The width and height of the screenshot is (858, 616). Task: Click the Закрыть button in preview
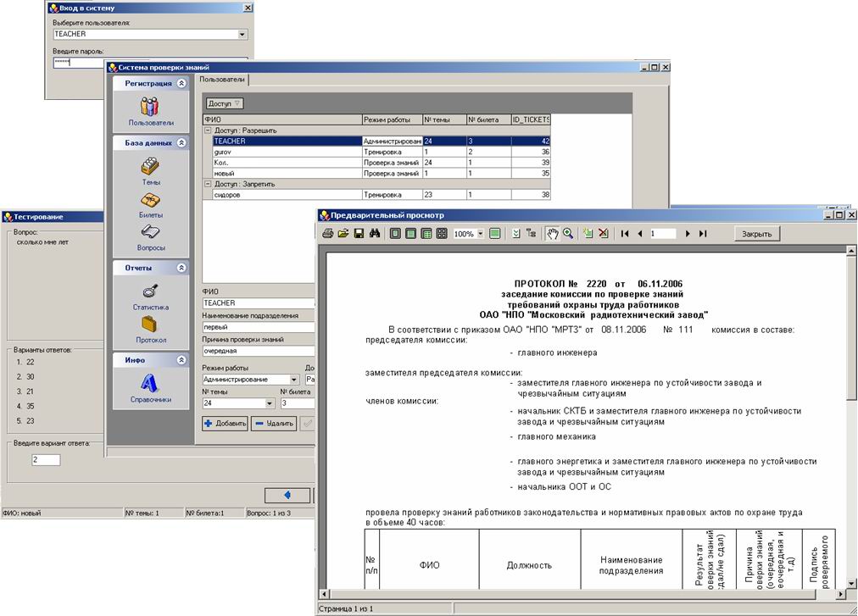[757, 234]
